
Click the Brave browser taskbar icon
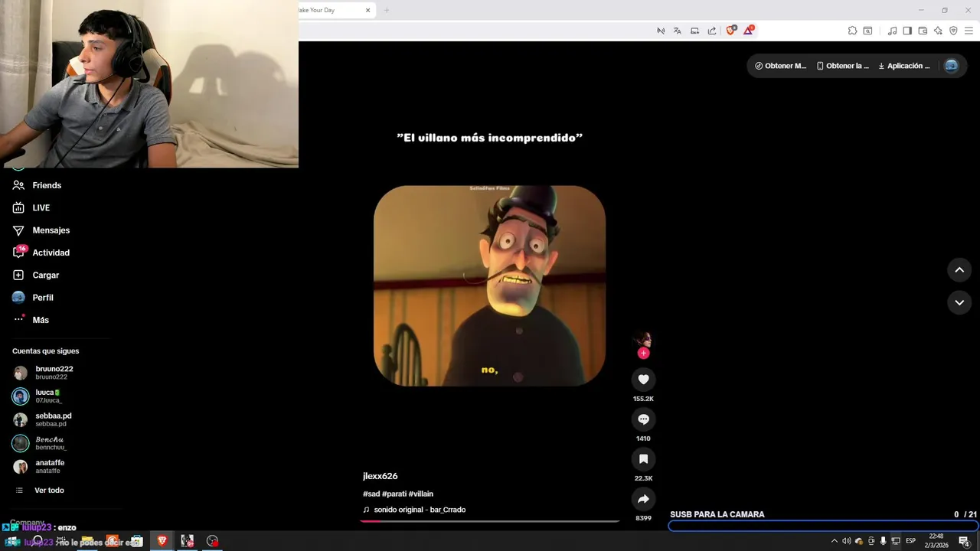point(162,541)
